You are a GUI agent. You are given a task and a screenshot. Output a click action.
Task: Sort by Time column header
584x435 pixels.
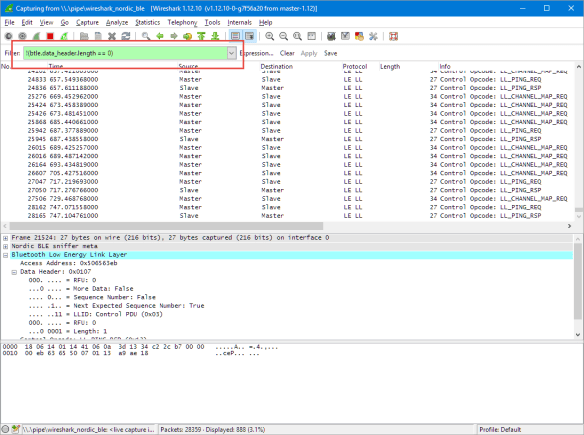(56, 66)
